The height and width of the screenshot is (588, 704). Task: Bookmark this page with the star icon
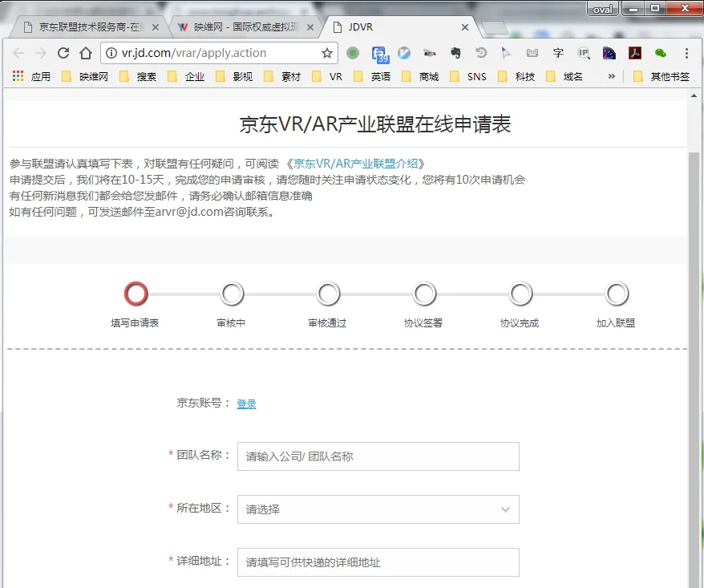[327, 53]
